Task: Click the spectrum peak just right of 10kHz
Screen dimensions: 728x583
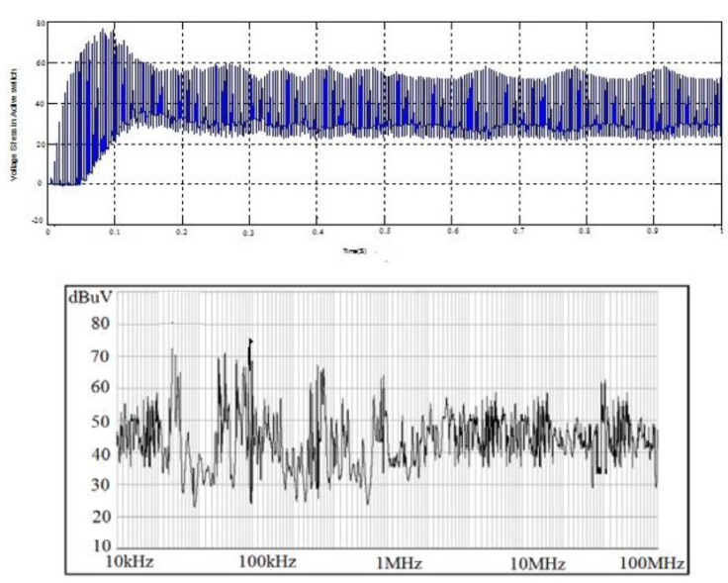Action: tap(173, 349)
